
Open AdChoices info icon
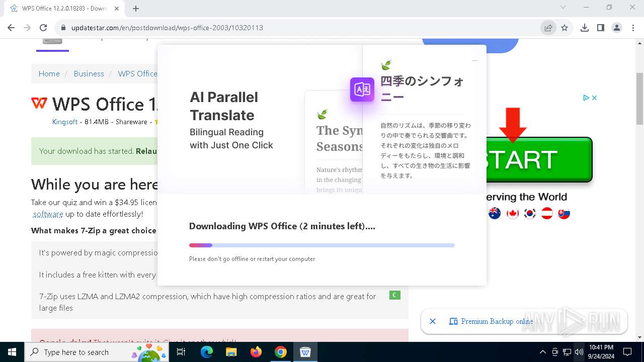point(586,98)
